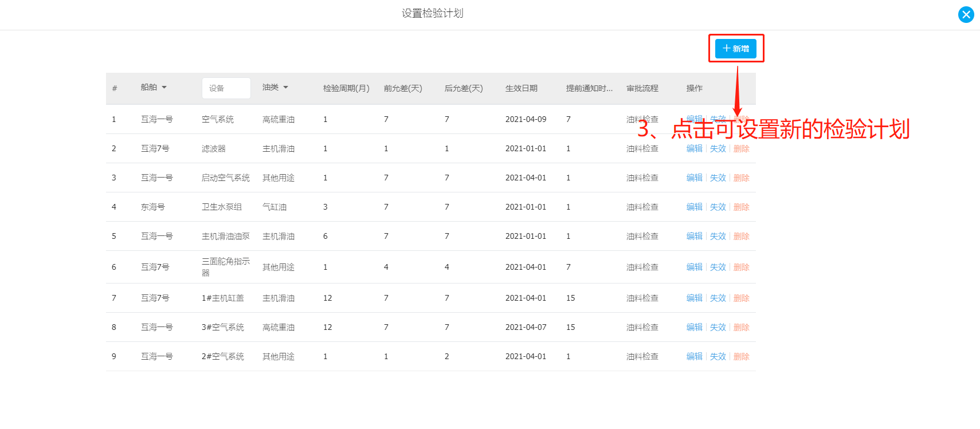Invalidate the 滤波器 plan via 失效

pos(718,148)
